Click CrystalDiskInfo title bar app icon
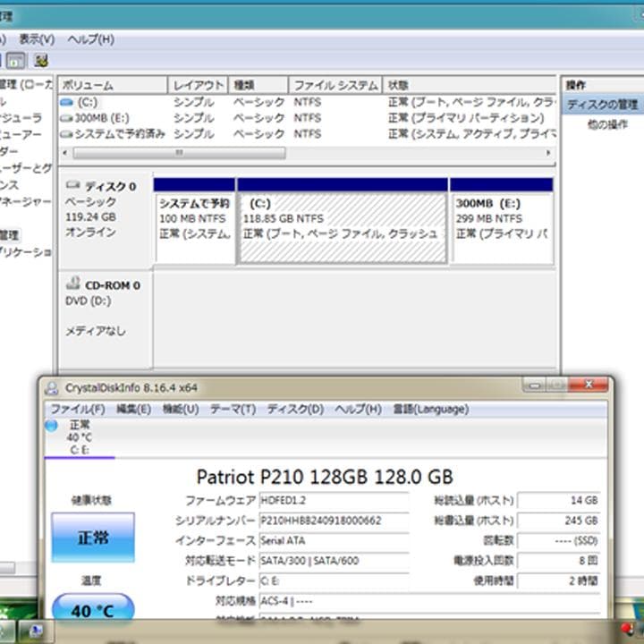644x644 pixels. (x=52, y=387)
